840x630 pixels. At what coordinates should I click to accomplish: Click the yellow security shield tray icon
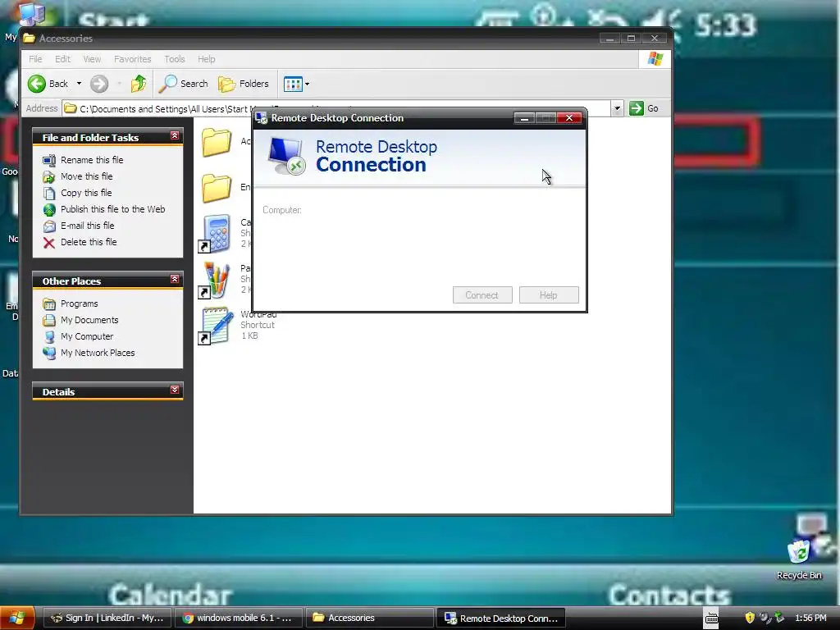point(750,618)
